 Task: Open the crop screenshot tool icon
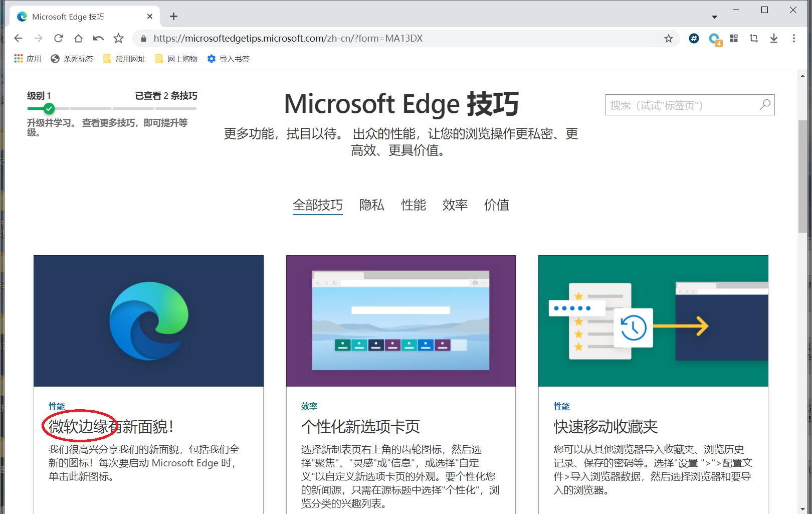754,38
